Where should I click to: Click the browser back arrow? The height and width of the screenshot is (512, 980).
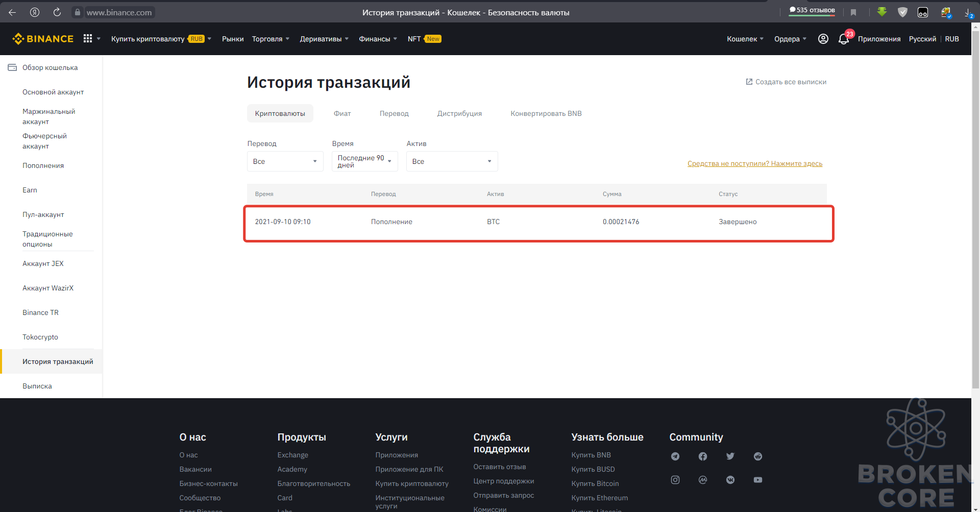tap(12, 12)
